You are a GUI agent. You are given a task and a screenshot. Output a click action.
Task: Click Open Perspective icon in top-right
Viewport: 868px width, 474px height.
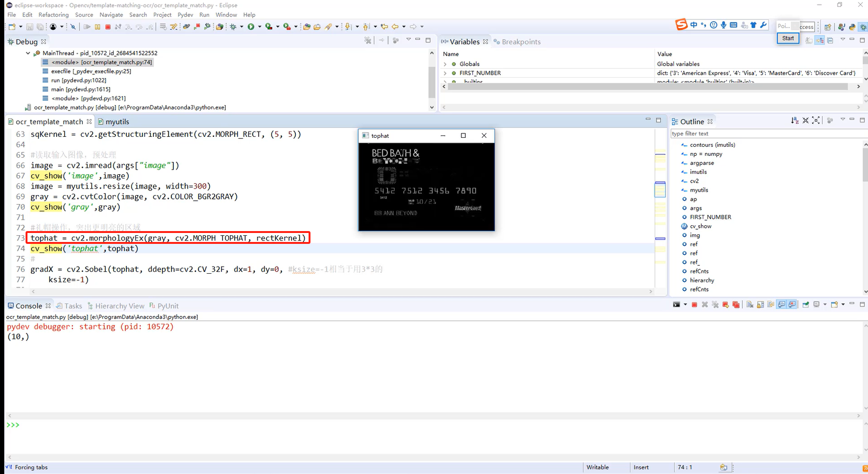[x=828, y=27]
